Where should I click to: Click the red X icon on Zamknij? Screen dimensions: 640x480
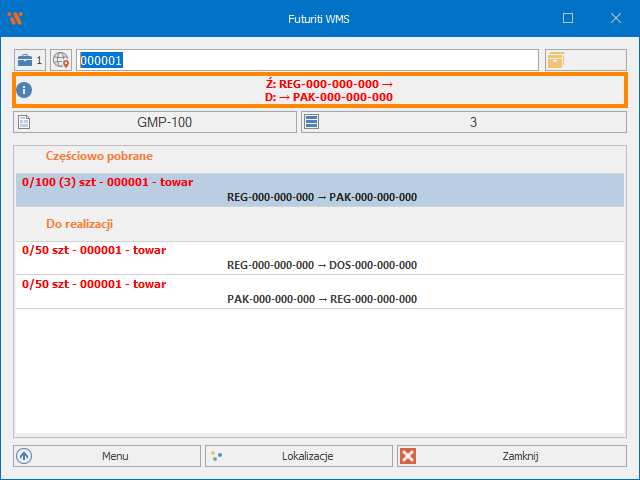pyautogui.click(x=408, y=456)
